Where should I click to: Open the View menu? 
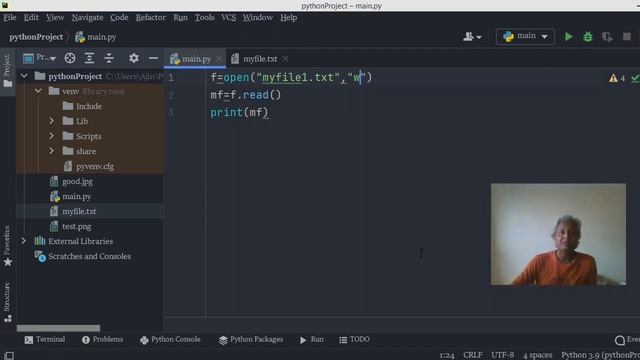point(55,18)
